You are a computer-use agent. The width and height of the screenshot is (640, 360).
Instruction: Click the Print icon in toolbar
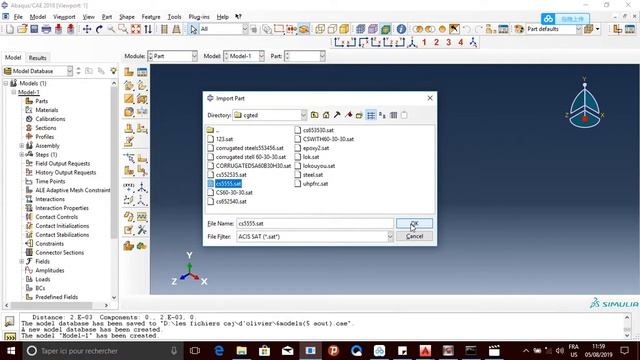46,29
